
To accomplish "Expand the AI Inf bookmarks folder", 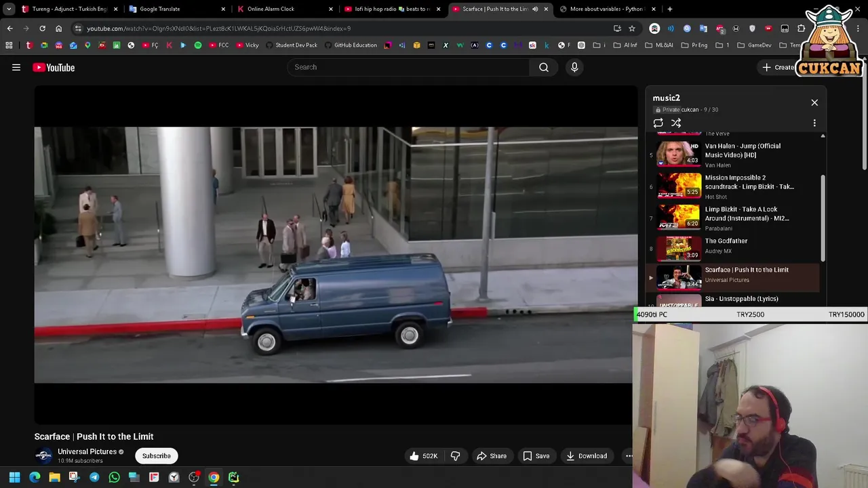I will click(625, 45).
